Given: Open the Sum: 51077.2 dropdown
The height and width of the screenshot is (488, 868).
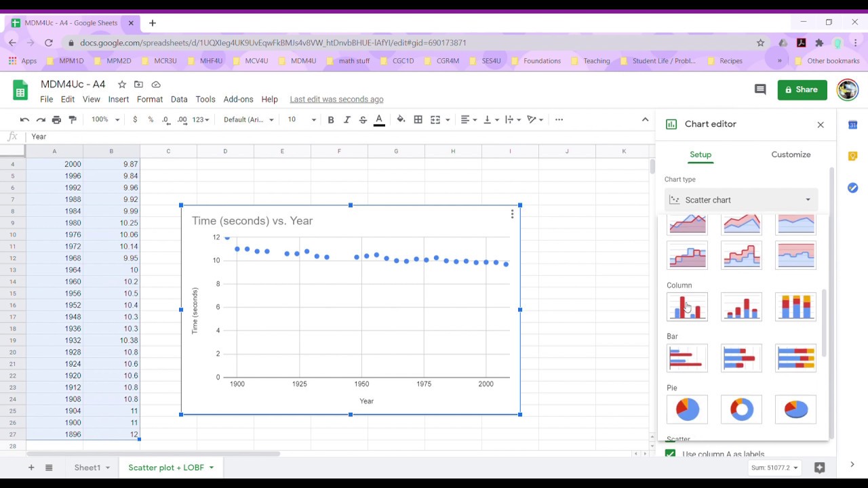Looking at the screenshot, I should point(774,468).
